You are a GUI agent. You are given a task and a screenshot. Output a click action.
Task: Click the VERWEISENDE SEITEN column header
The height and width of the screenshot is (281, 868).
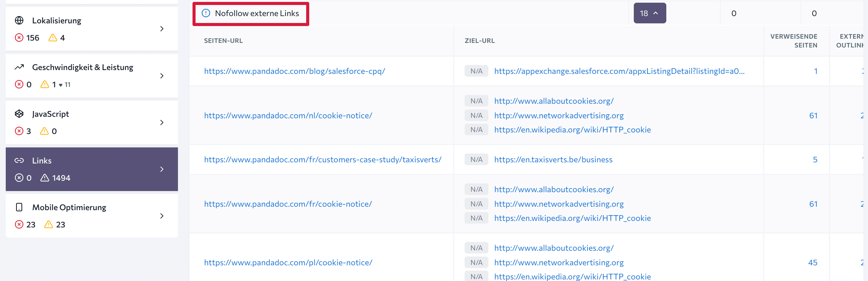coord(794,41)
